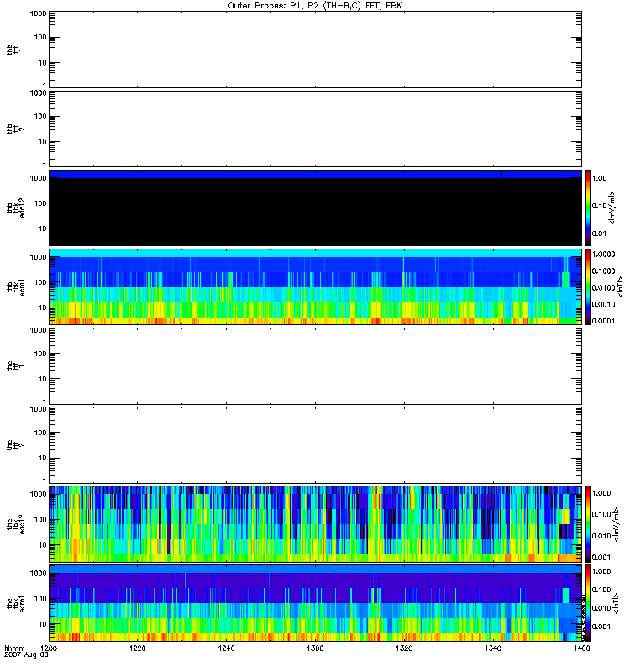
Task: Click the 1320 time axis label
Action: pos(404,648)
